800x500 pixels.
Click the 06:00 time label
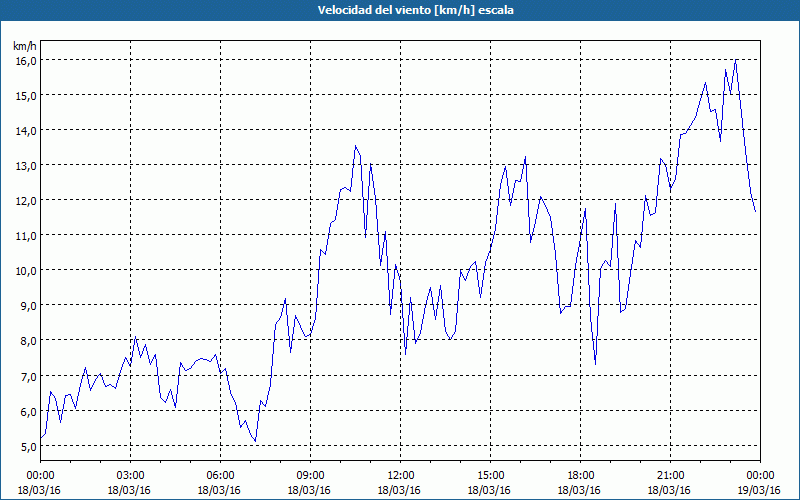pyautogui.click(x=221, y=476)
